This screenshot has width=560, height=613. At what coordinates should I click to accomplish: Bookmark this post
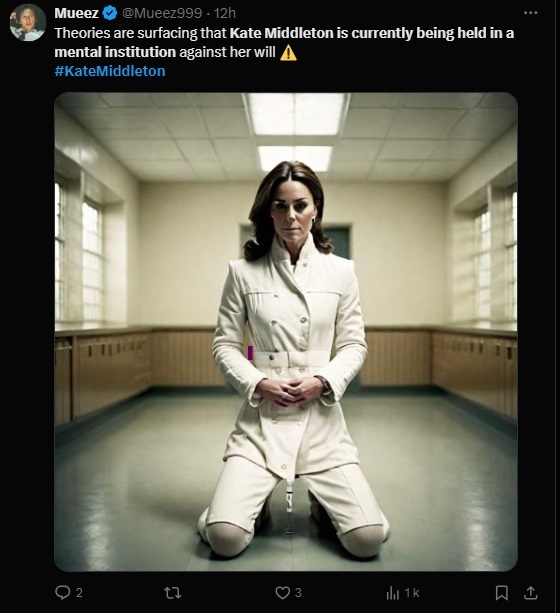coord(502,593)
